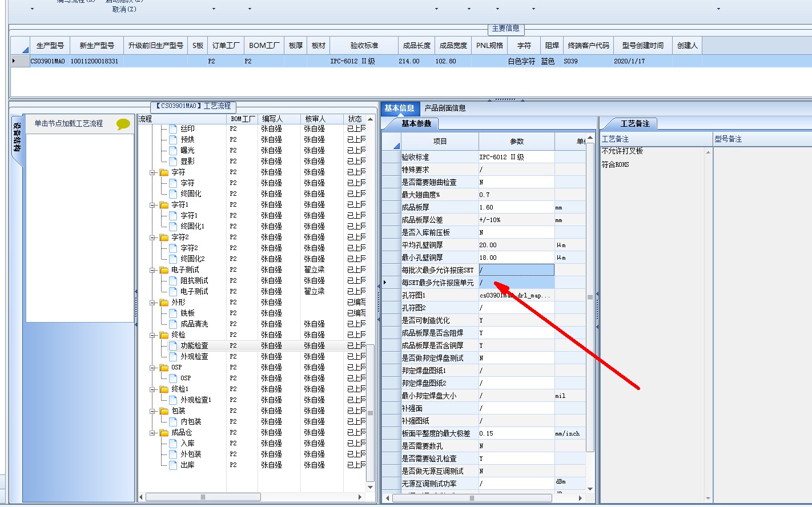Click the 型号创建时间 column header
812x507 pixels.
[x=643, y=46]
